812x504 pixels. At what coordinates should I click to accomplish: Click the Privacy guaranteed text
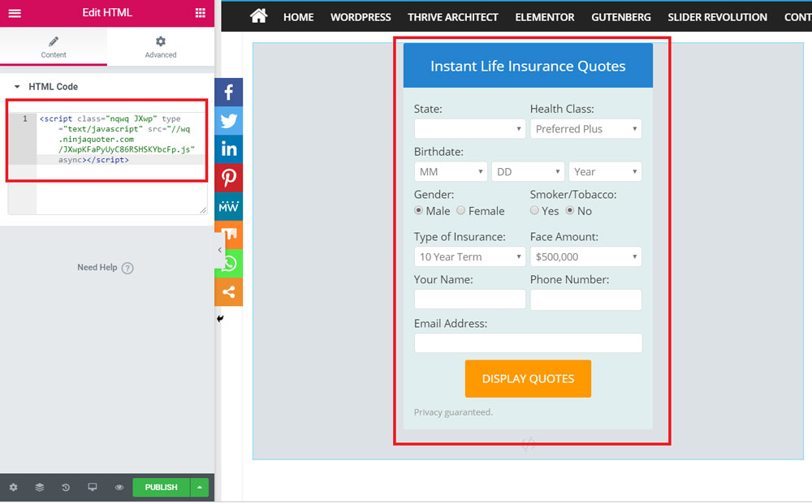[453, 412]
